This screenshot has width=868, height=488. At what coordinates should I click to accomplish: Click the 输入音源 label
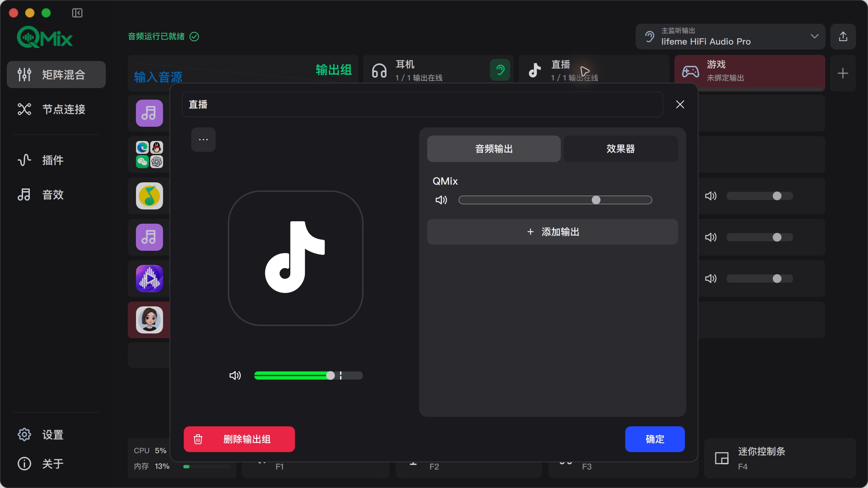coord(158,77)
